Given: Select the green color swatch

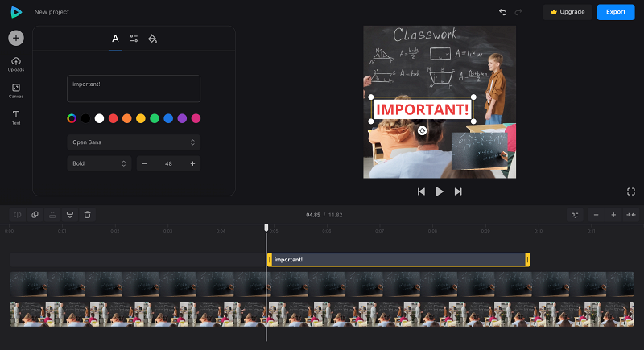Looking at the screenshot, I should click(155, 118).
